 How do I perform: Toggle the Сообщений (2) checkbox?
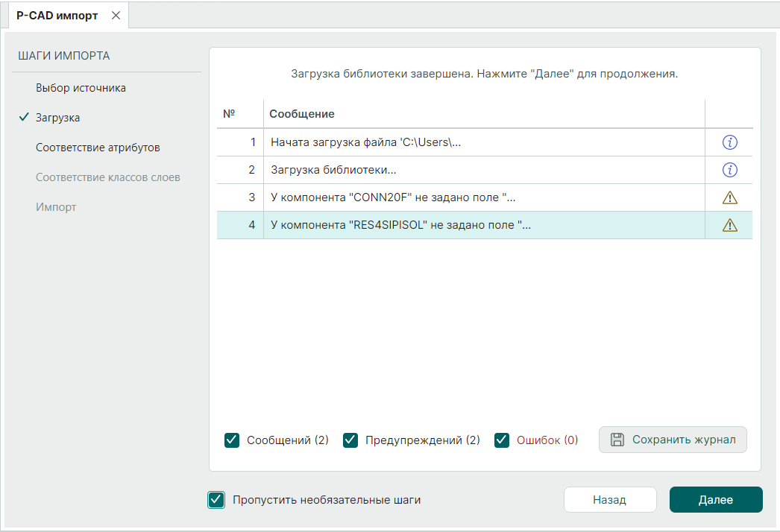pos(232,440)
